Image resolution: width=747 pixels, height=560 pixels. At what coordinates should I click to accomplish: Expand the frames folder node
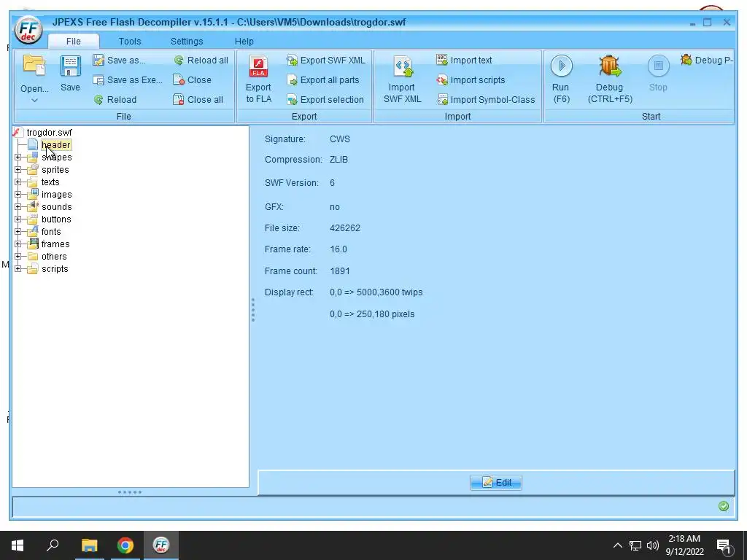[x=18, y=244]
